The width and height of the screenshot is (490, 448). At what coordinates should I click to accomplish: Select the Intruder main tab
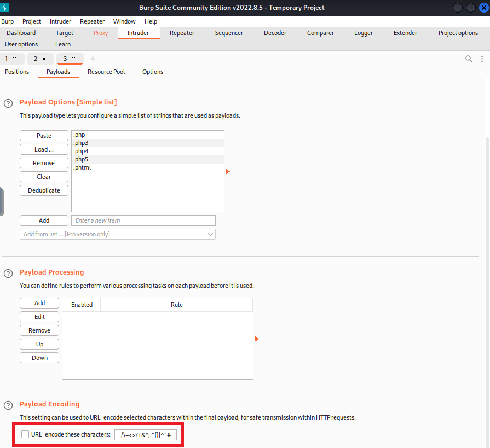point(139,33)
